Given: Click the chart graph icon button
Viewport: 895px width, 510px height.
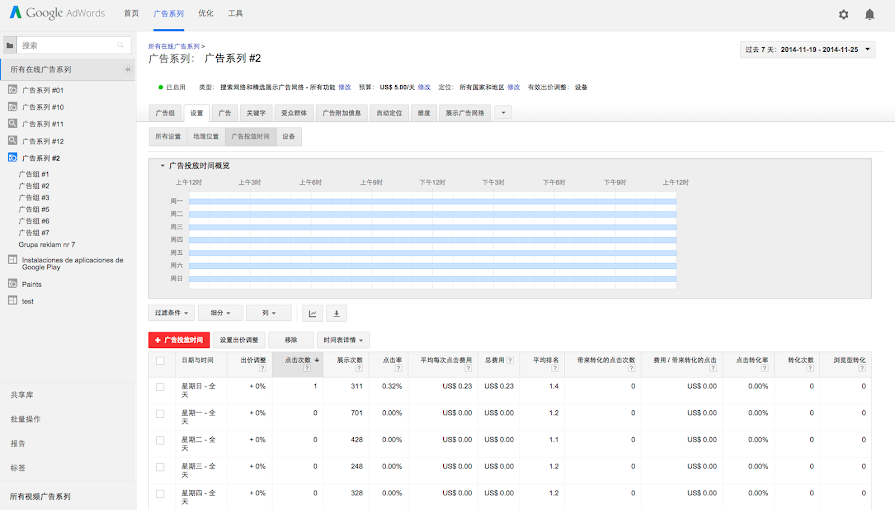Looking at the screenshot, I should pos(312,313).
